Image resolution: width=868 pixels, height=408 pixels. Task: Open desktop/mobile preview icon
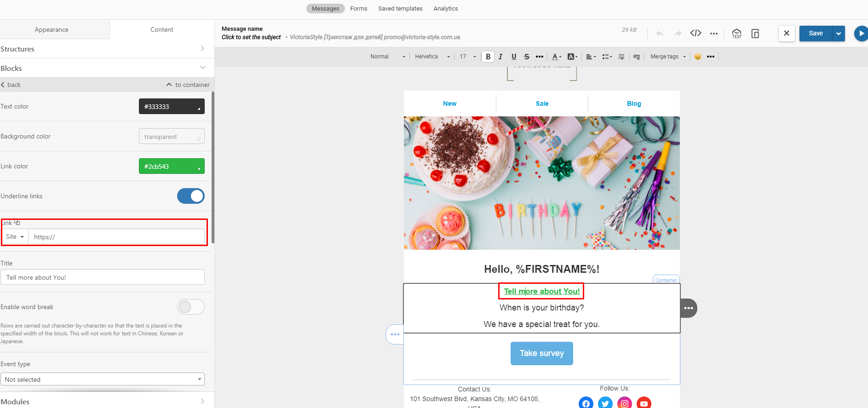[755, 33]
